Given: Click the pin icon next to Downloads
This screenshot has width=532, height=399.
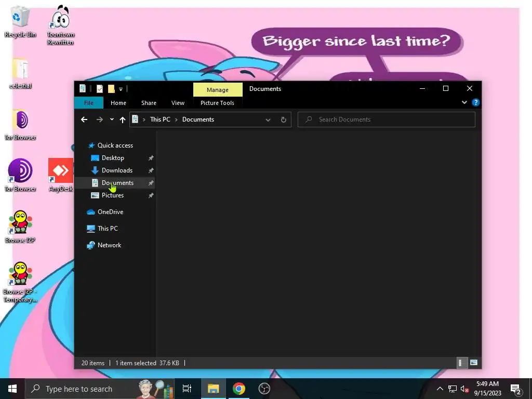Looking at the screenshot, I should click(151, 170).
